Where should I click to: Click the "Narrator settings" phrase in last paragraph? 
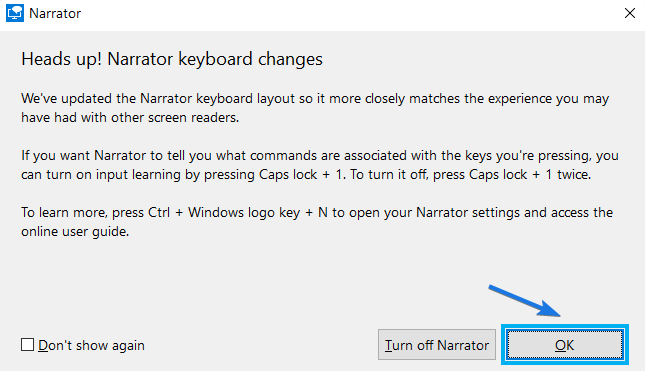468,213
